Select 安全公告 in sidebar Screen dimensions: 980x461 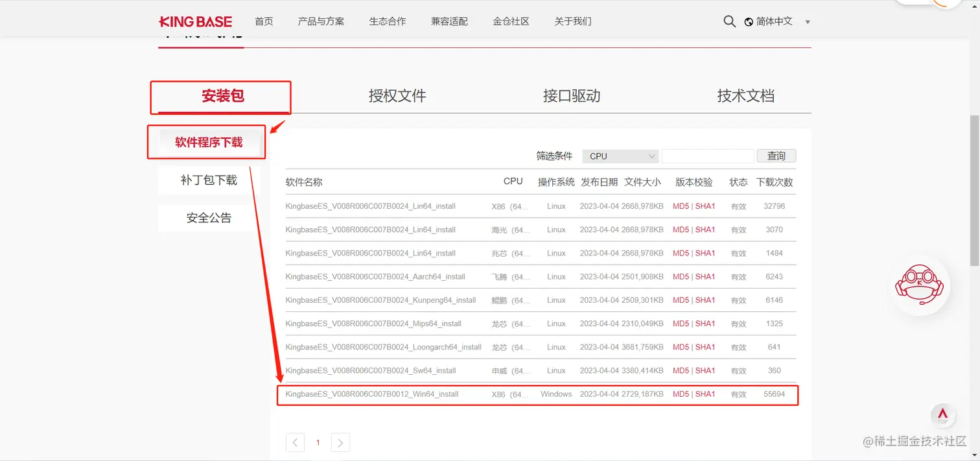pos(209,218)
